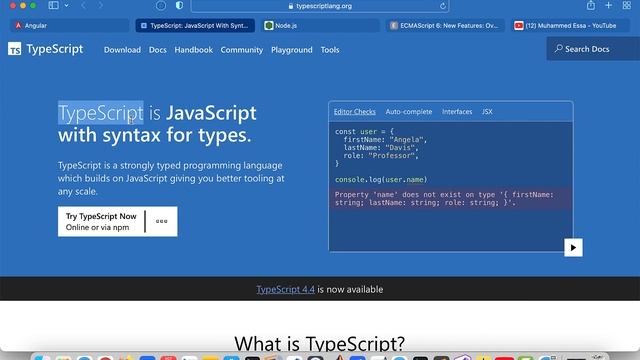Open a new tab with plus icon
Screen dimensions: 640x360
(x=609, y=5)
